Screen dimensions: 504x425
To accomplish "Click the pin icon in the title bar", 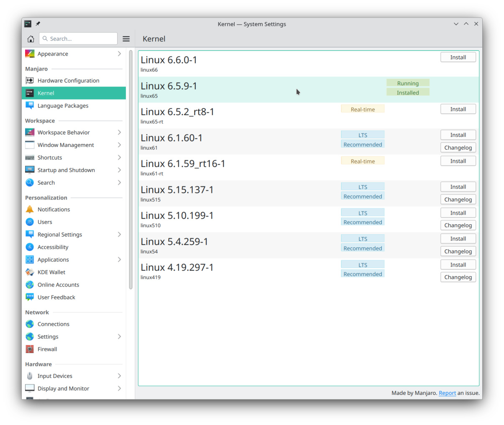I will click(x=38, y=24).
